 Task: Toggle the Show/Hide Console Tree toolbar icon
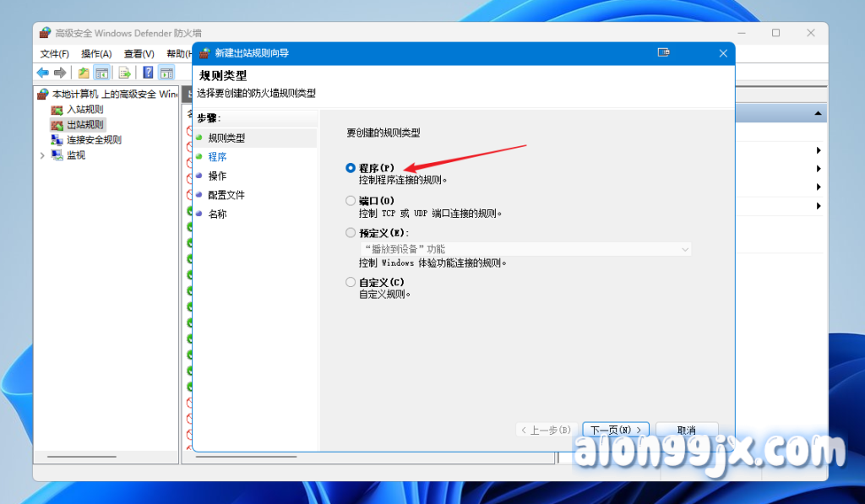[102, 73]
